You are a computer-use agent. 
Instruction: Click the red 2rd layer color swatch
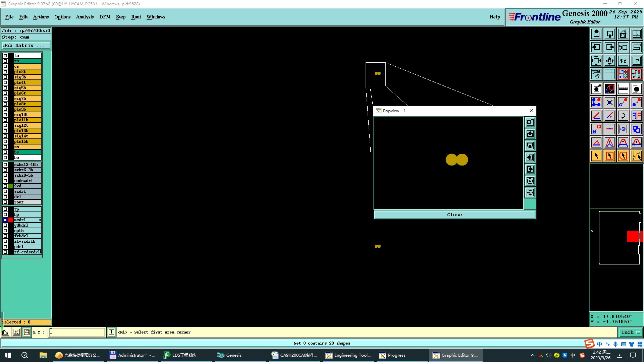11,186
